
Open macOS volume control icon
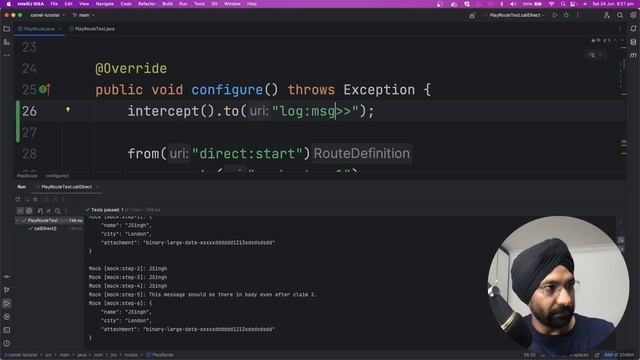(x=513, y=4)
